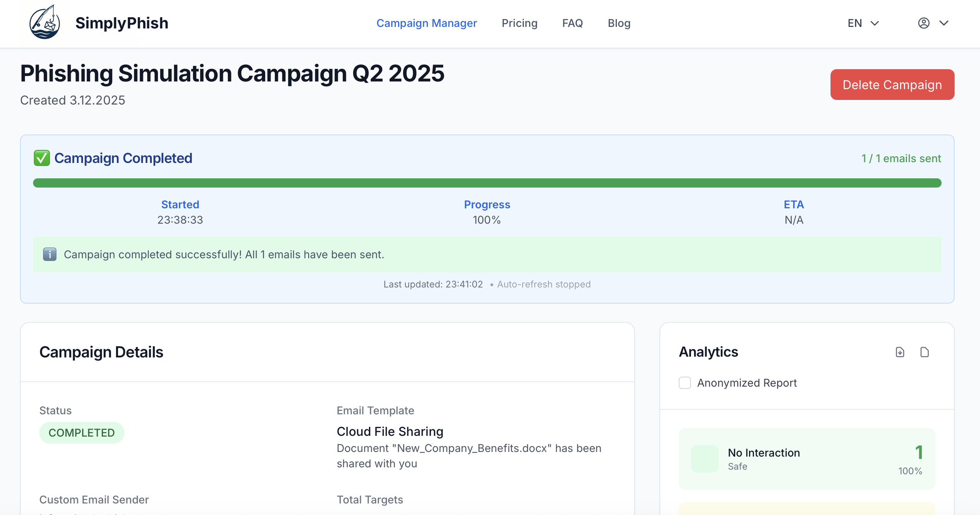Open the user account icon
980x515 pixels.
924,23
